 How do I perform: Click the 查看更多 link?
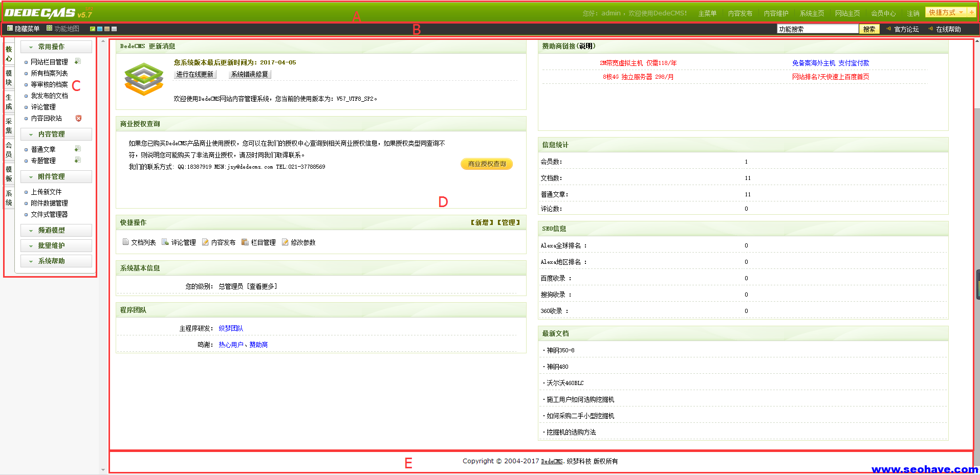tap(262, 286)
